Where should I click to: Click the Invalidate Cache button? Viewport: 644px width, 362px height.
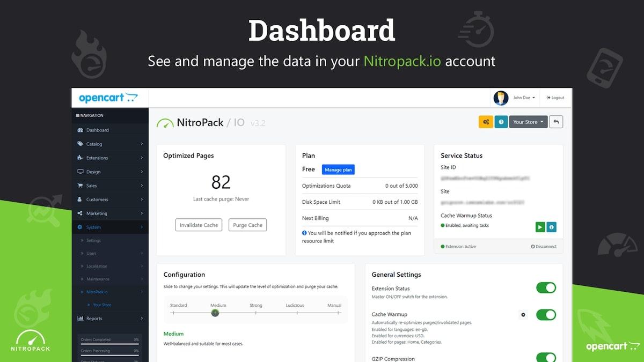pyautogui.click(x=199, y=225)
